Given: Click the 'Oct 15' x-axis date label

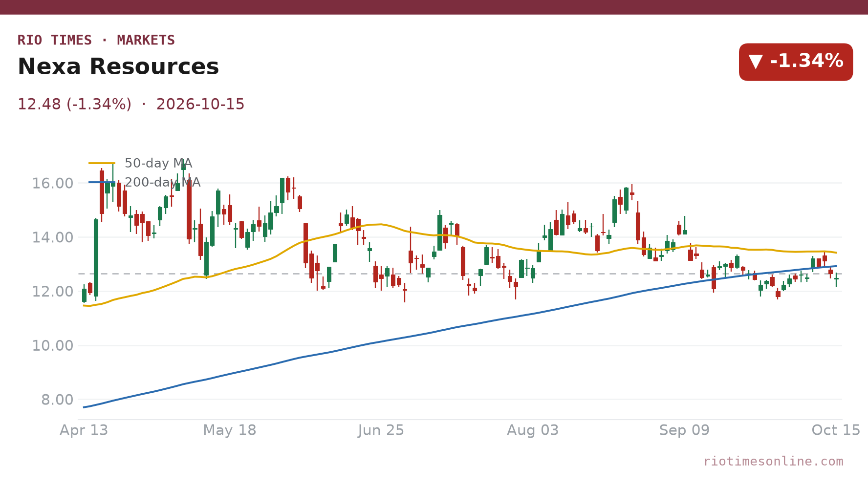Looking at the screenshot, I should click(x=836, y=430).
